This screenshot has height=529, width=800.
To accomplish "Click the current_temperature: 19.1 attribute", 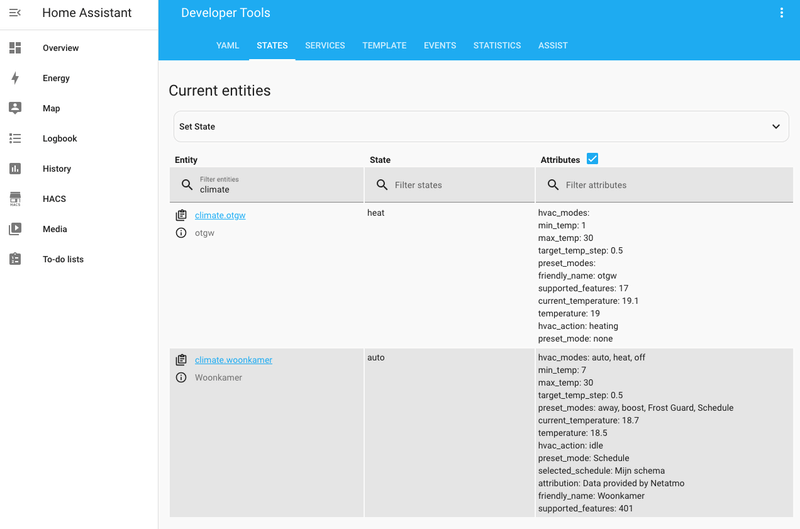I will 588,301.
